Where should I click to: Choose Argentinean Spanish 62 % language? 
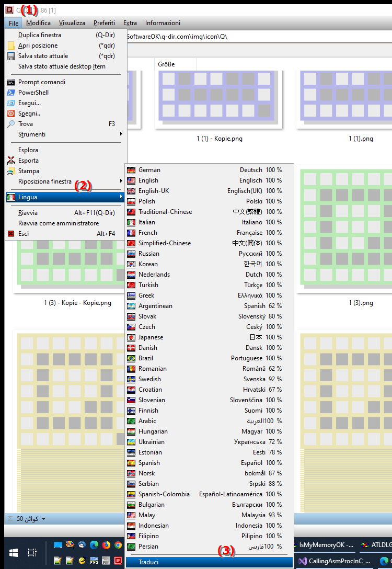[209, 306]
